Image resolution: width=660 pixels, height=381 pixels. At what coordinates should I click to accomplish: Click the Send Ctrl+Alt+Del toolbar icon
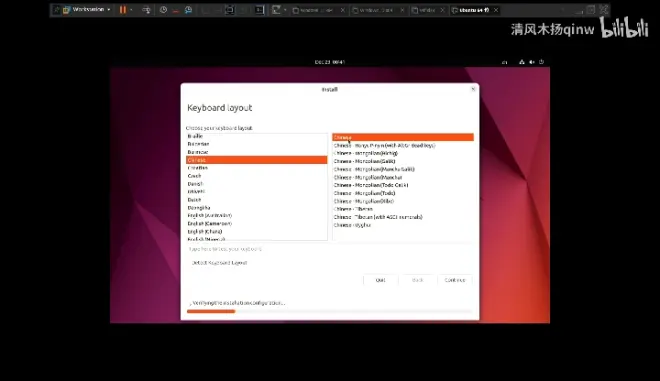pyautogui.click(x=146, y=10)
